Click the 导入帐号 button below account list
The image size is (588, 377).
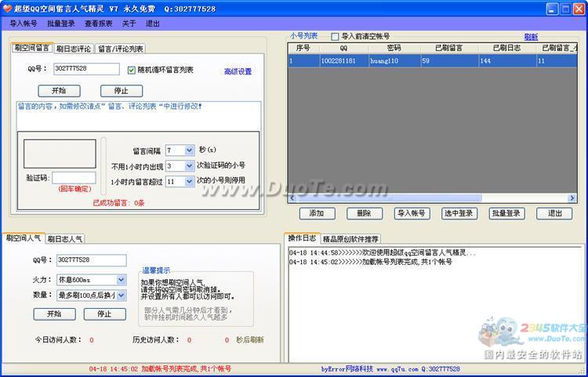[412, 214]
